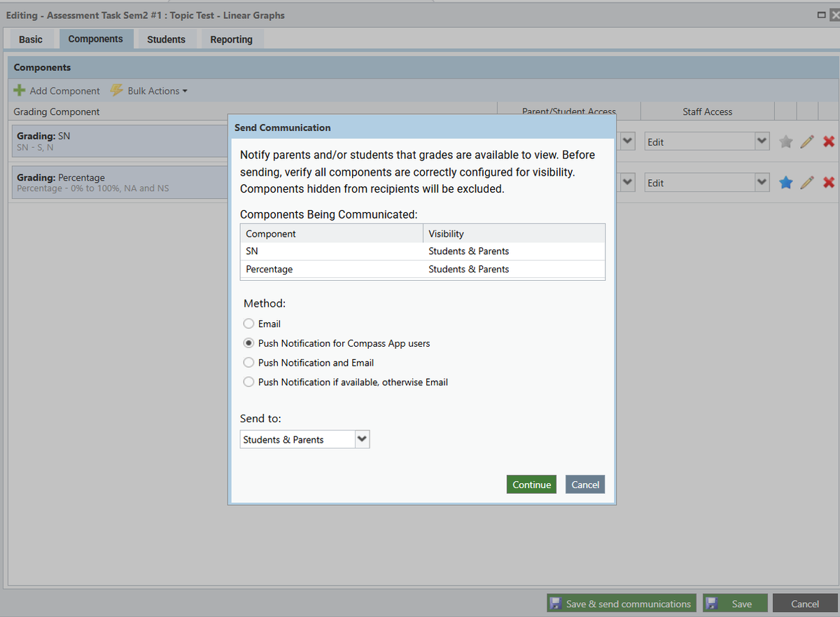Click Save & send communications button
This screenshot has height=617, width=840.
coord(621,604)
